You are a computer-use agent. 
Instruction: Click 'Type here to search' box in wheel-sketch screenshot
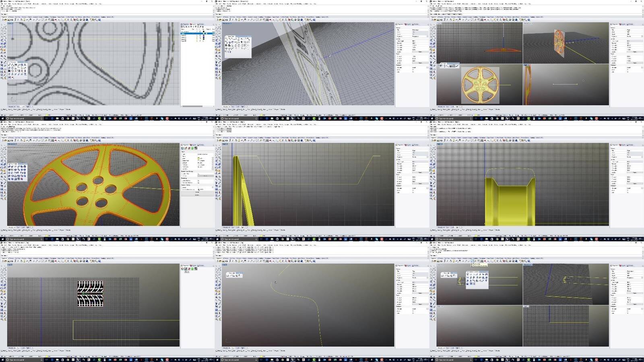coord(24,118)
